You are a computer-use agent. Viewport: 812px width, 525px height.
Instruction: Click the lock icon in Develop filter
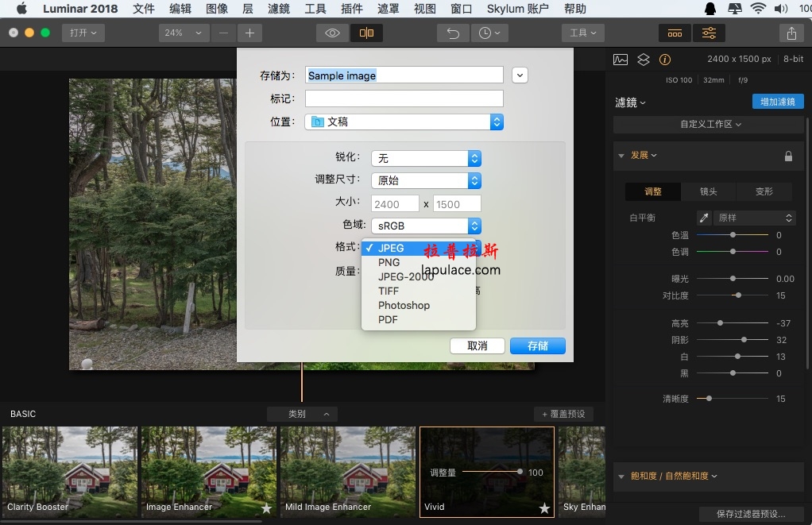pos(788,156)
